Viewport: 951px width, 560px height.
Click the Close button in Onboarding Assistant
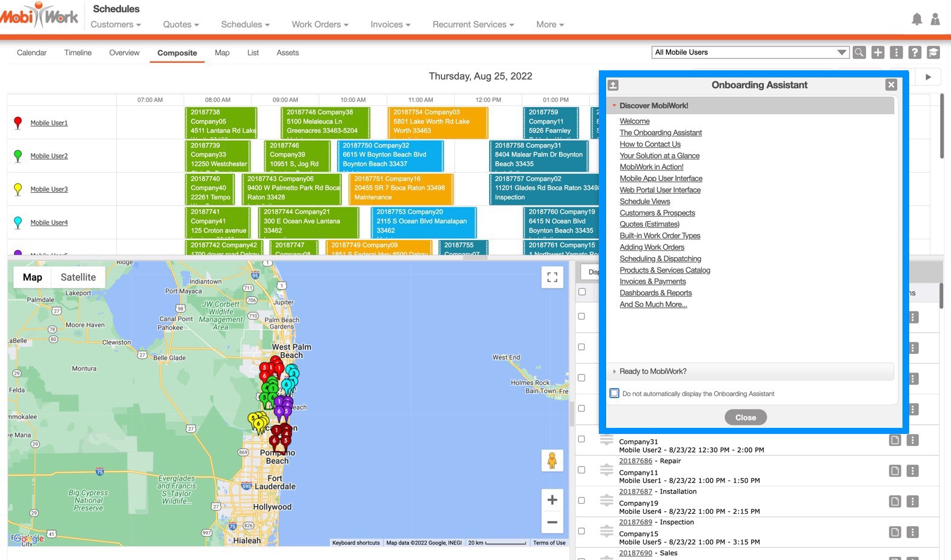pos(746,418)
